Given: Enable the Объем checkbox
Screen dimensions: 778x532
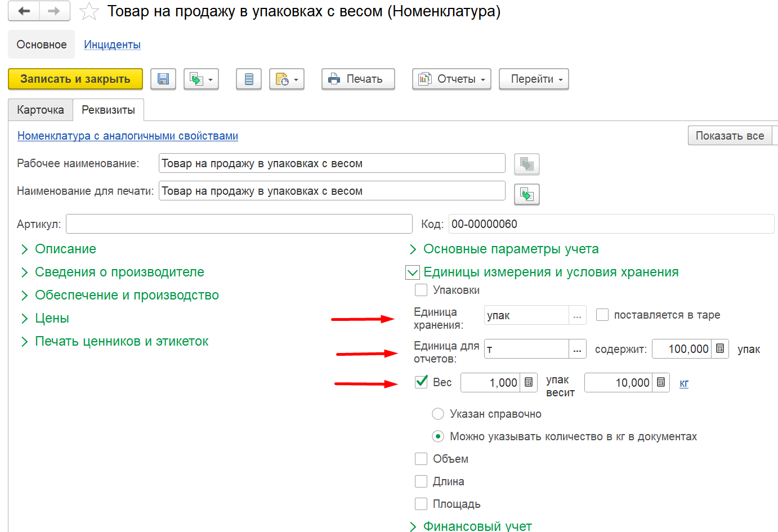Looking at the screenshot, I should tap(421, 459).
